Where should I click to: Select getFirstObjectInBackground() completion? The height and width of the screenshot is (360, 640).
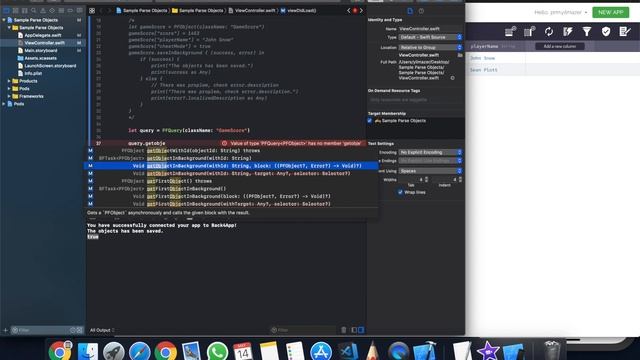231,189
